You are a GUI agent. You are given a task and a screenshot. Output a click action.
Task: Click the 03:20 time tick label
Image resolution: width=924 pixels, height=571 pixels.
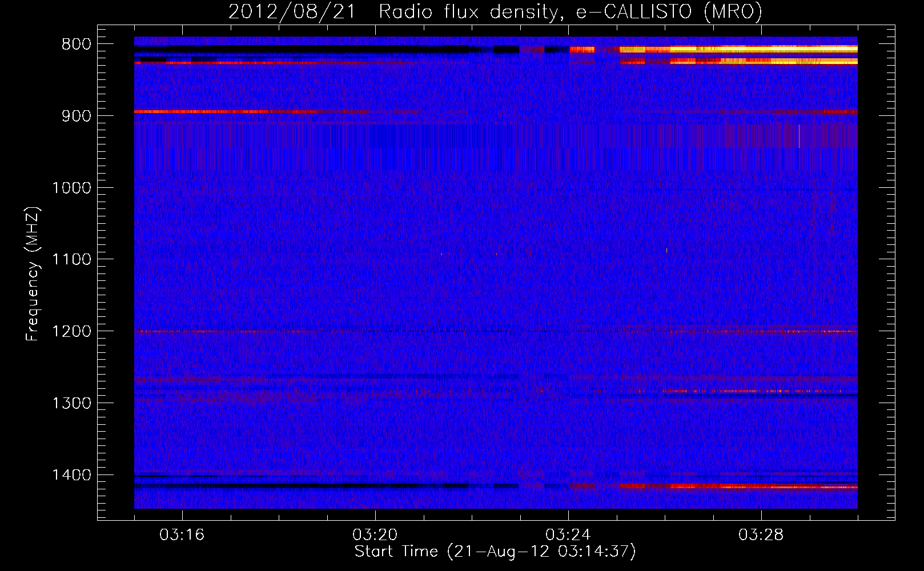[375, 535]
